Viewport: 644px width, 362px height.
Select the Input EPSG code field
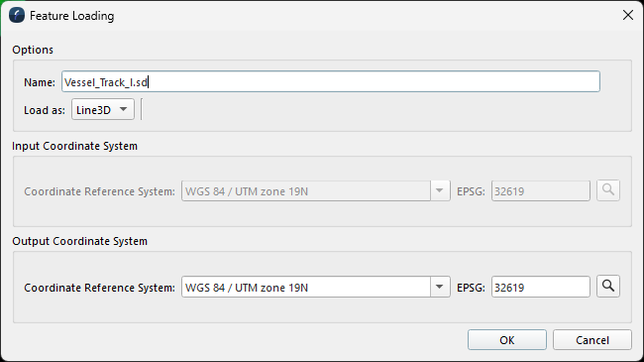[x=541, y=190]
